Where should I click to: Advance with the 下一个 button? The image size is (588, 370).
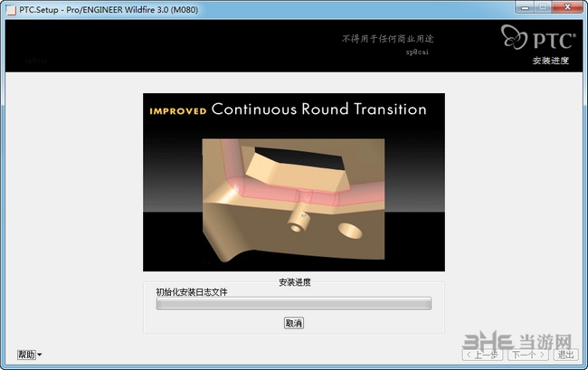[x=528, y=355]
